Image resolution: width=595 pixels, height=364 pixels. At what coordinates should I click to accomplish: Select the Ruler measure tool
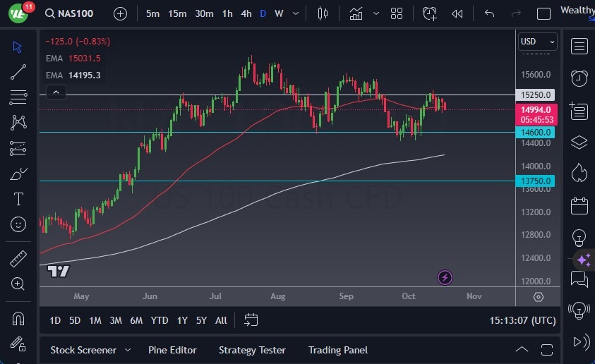tap(18, 258)
